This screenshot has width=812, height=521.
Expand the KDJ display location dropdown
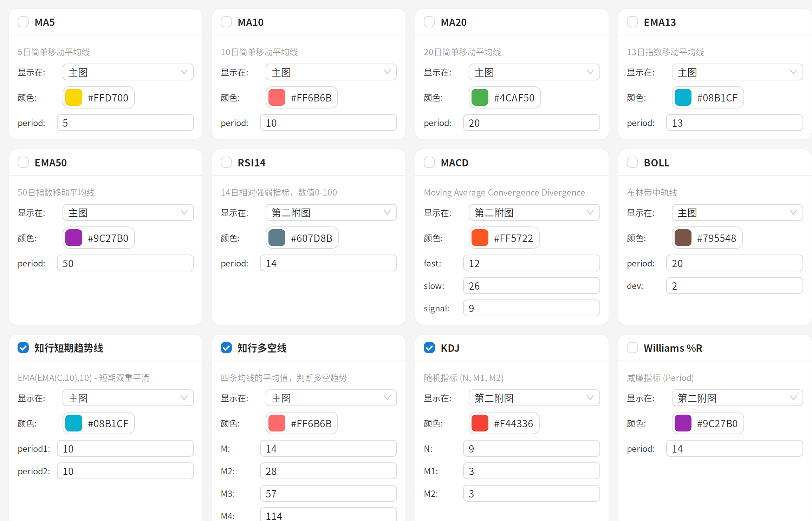point(534,398)
